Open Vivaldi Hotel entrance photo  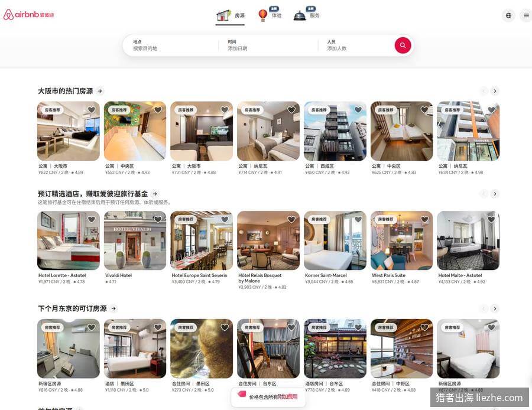point(135,241)
